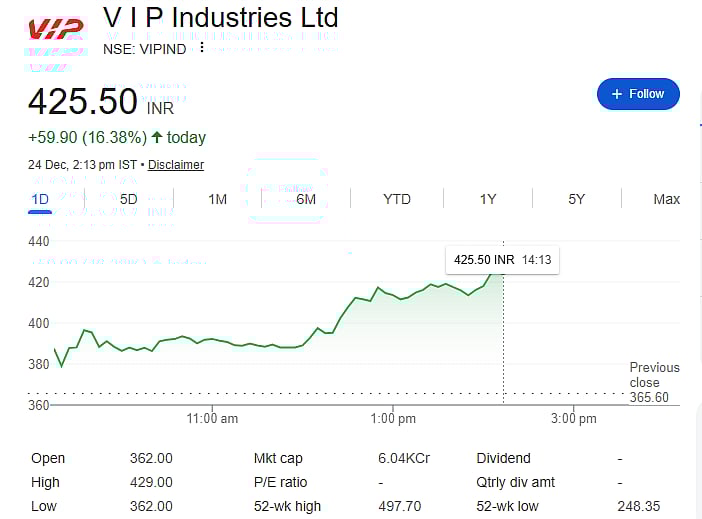Switch to the 5D chart tab
Screen dimensions: 702x519
(x=129, y=199)
